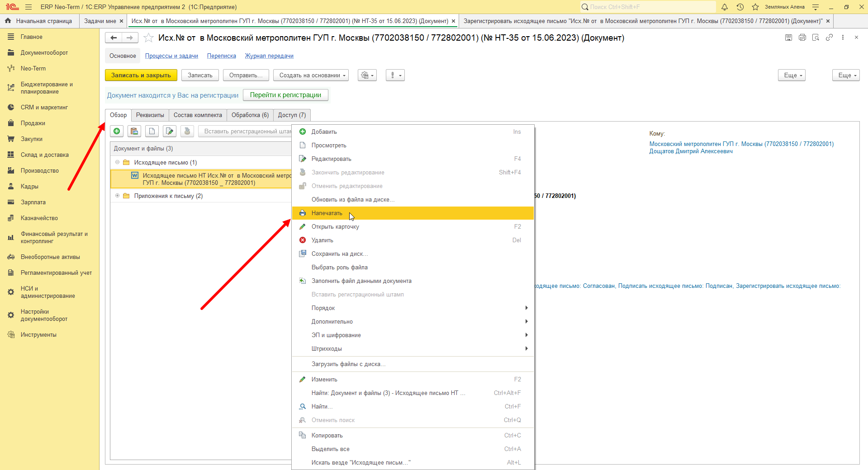Open Документооборот in the left sidebar
Image resolution: width=868 pixels, height=470 pixels.
44,52
